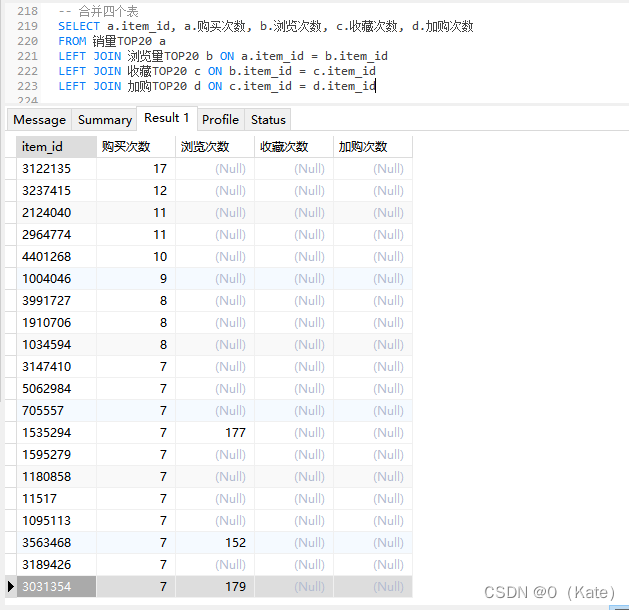Click the LEFT JOIN 浏览量TOP20 line
Viewport: 629px width, 610px height.
223,56
